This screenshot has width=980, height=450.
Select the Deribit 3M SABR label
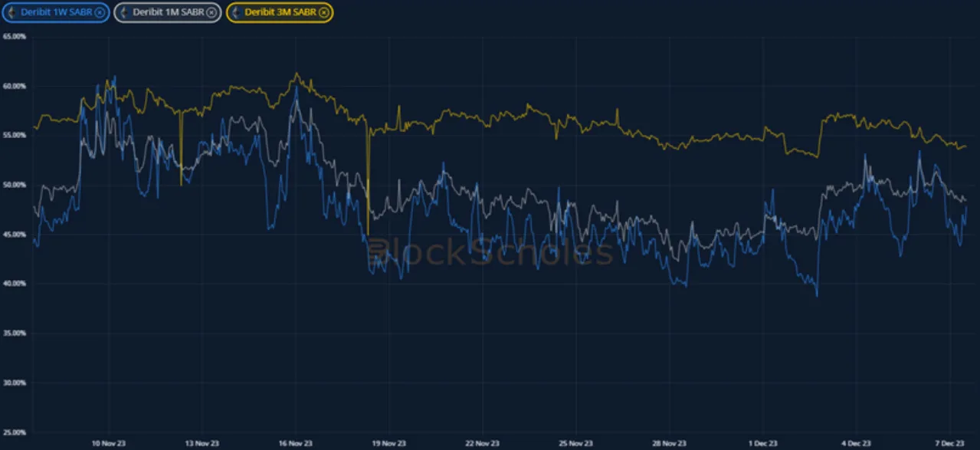click(280, 12)
